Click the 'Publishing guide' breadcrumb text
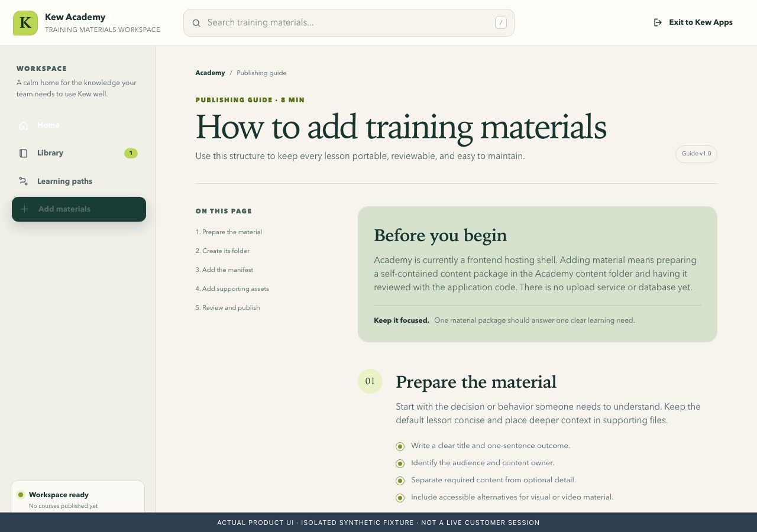The height and width of the screenshot is (532, 757). click(261, 73)
